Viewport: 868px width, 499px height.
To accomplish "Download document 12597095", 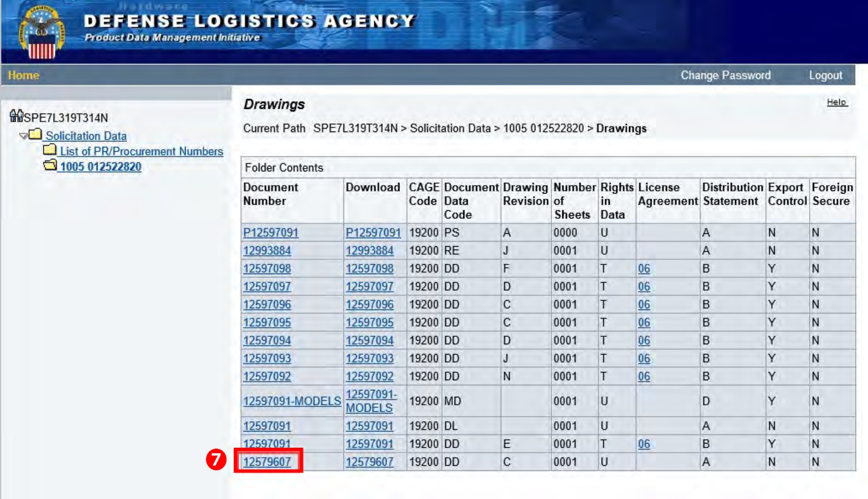I will (370, 323).
